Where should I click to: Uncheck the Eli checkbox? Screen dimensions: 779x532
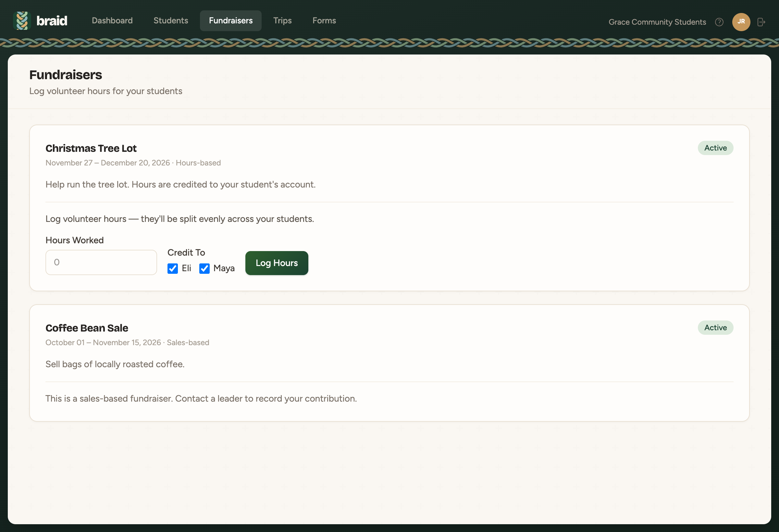(173, 268)
